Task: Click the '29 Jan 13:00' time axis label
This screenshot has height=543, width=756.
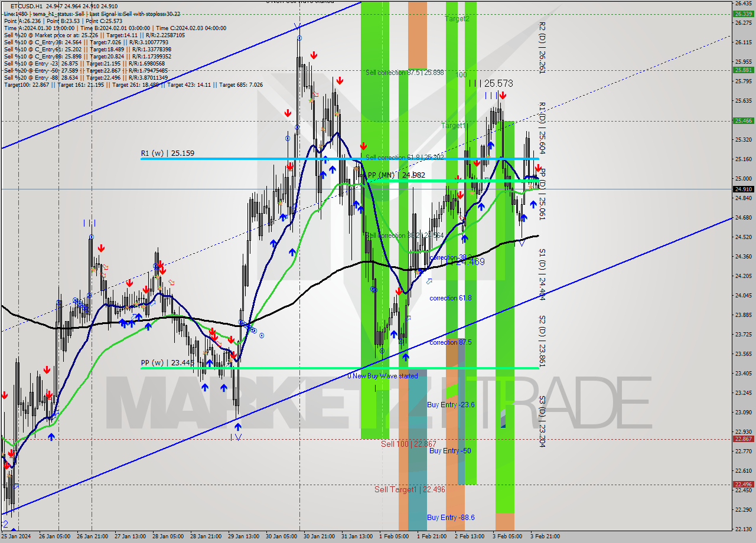Action: 244,537
